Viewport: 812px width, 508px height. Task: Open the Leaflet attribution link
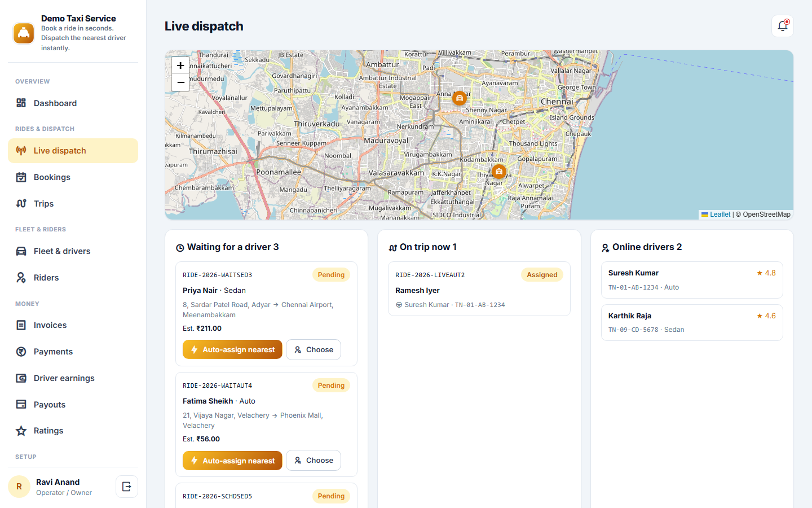pyautogui.click(x=716, y=214)
